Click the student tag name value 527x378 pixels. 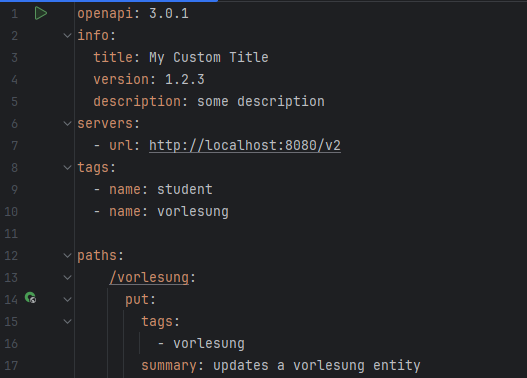coord(185,190)
